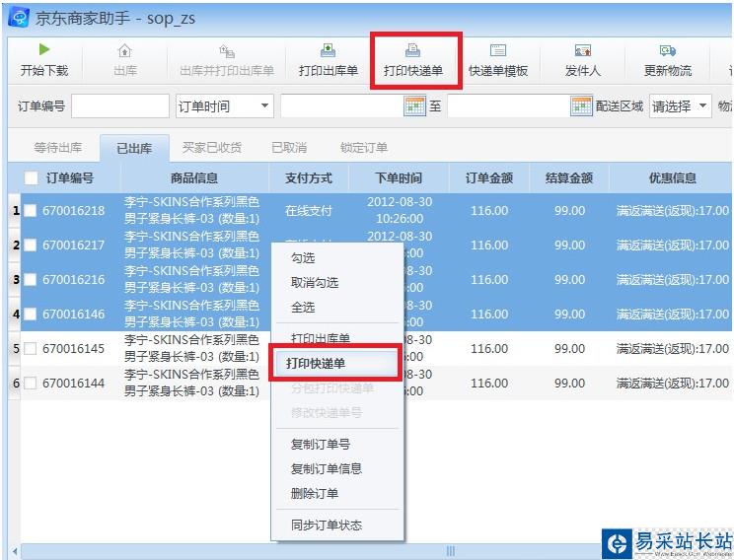Choose 打印快递单 in the context menu
Image resolution: width=734 pixels, height=560 pixels.
click(335, 363)
